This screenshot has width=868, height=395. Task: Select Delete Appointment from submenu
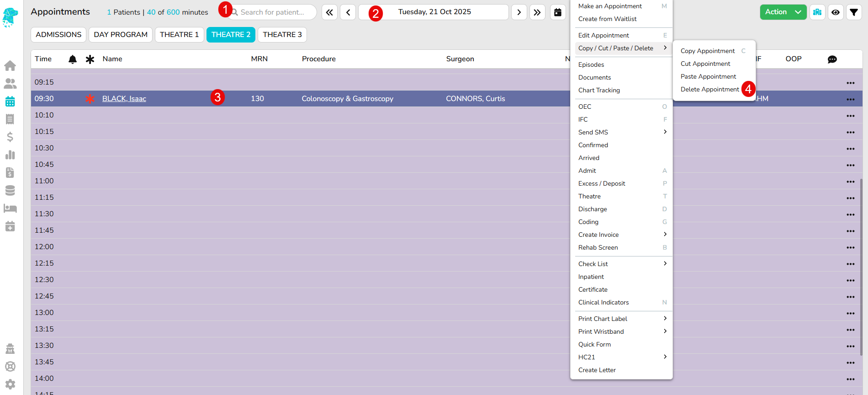point(709,89)
